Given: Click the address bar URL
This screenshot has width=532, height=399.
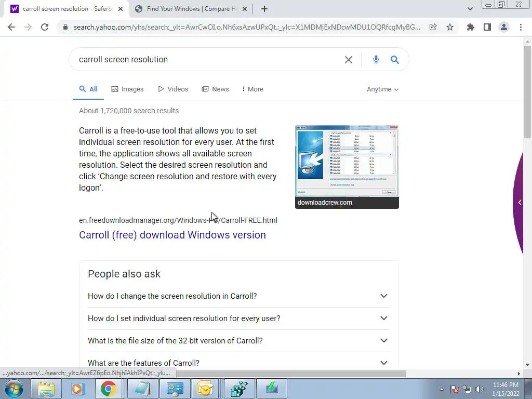Looking at the screenshot, I should point(247,27).
